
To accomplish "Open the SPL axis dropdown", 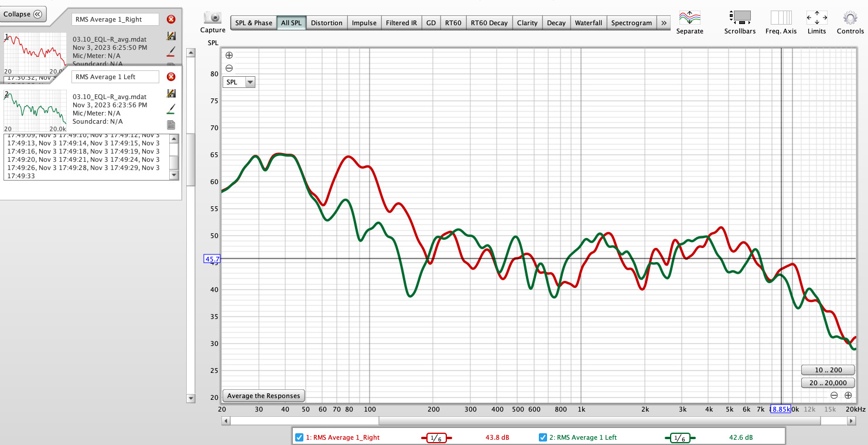I will 239,82.
